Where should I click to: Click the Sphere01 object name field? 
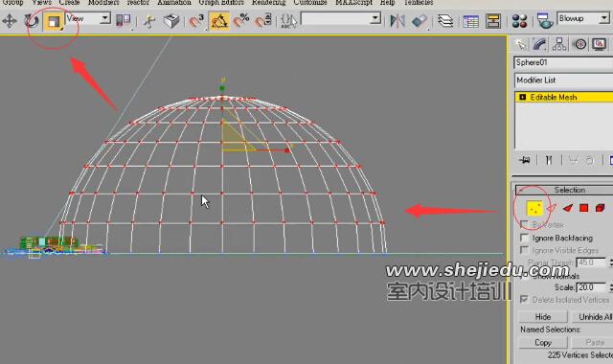pyautogui.click(x=563, y=62)
